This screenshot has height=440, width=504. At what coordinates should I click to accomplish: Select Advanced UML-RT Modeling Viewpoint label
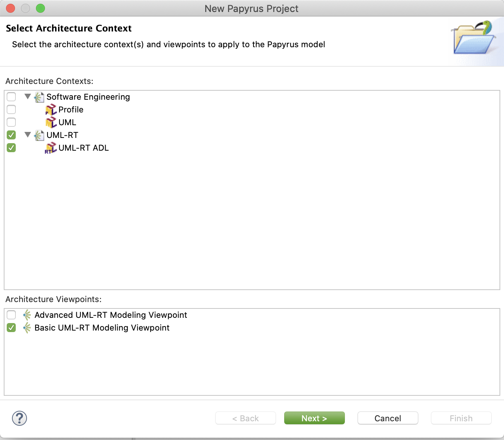(x=111, y=315)
